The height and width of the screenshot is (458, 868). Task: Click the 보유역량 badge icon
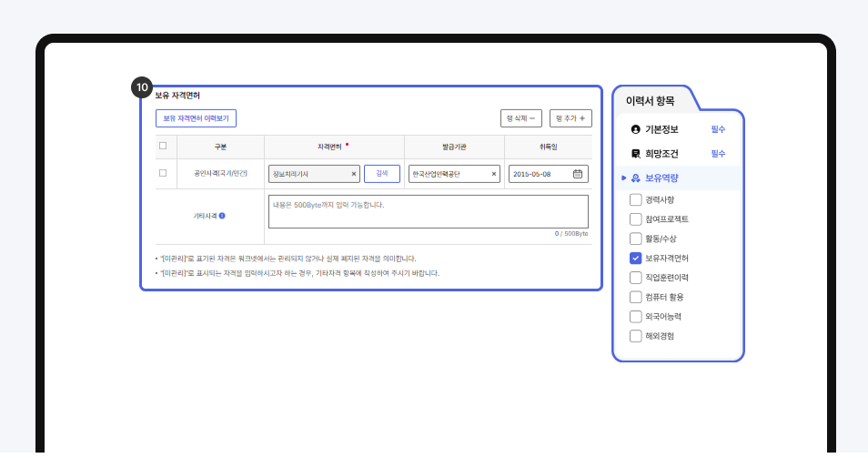(x=635, y=178)
